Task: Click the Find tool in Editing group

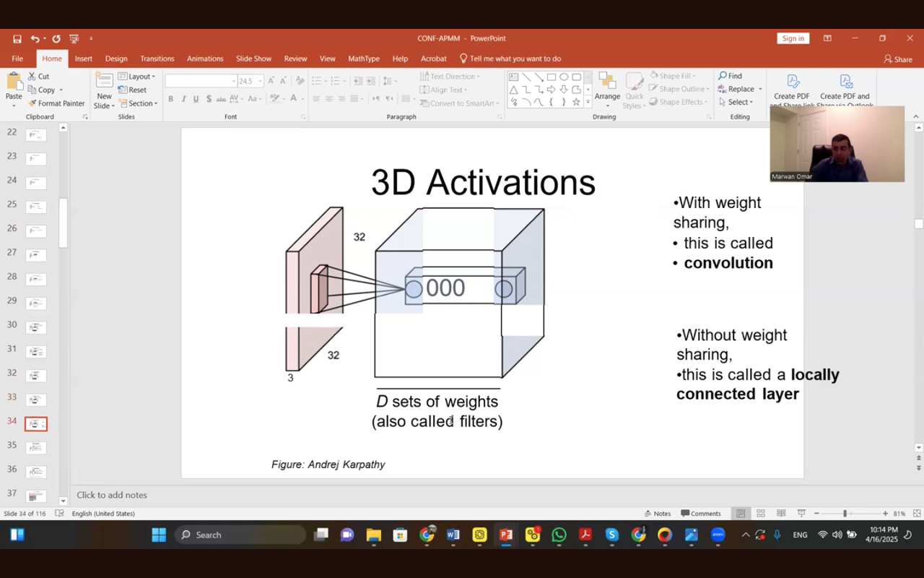Action: click(730, 76)
